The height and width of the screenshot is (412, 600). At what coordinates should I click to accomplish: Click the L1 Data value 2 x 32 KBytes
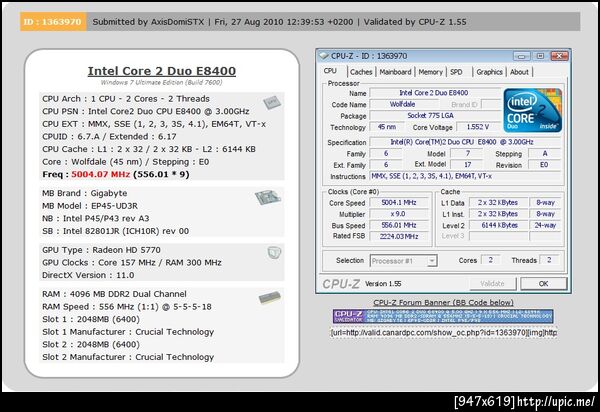(498, 202)
